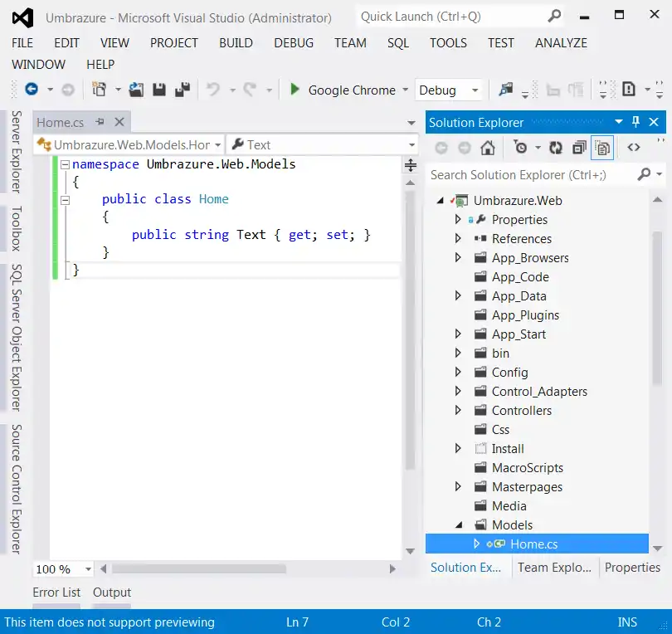
Task: Click the Redo toolbar icon
Action: 251,90
